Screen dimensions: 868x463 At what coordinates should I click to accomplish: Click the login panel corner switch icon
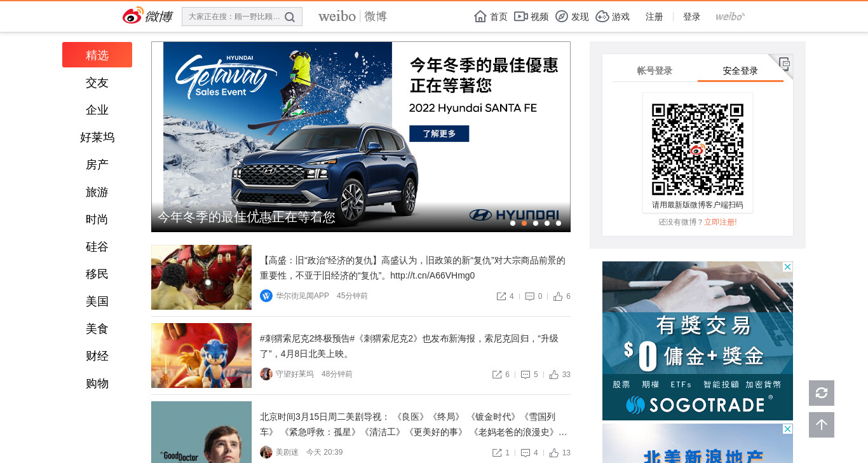785,63
